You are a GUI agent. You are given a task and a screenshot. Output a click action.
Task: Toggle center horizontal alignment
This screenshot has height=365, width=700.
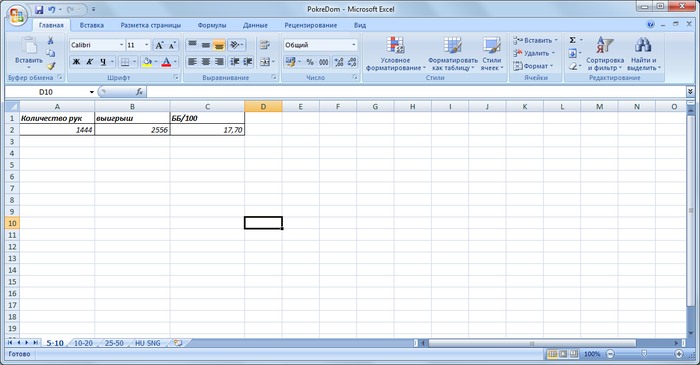pyautogui.click(x=206, y=62)
